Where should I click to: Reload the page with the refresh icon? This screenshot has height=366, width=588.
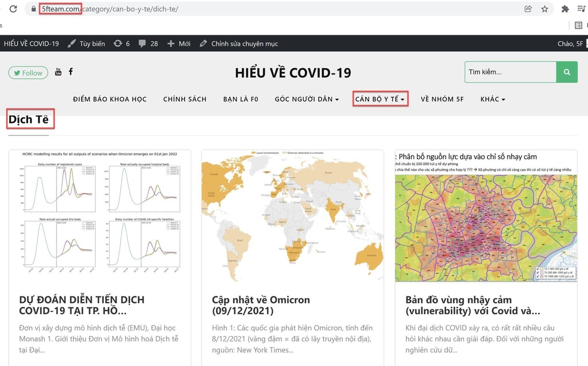point(14,9)
